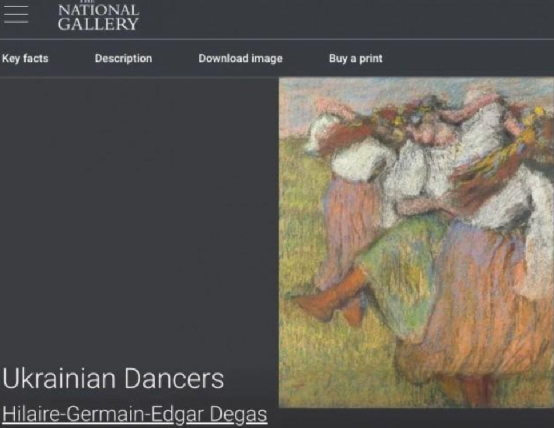Click the Ukrainian Dancers title heading
Image resolution: width=554 pixels, height=428 pixels.
113,379
